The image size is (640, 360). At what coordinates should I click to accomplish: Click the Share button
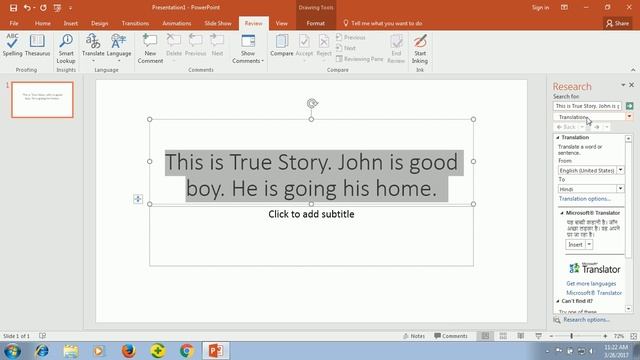[617, 23]
